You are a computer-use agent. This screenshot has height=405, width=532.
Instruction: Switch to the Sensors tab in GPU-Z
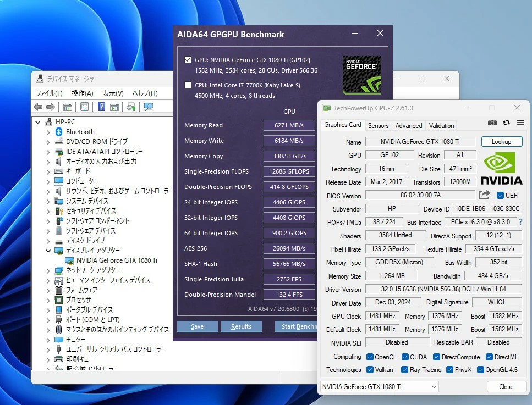click(378, 126)
